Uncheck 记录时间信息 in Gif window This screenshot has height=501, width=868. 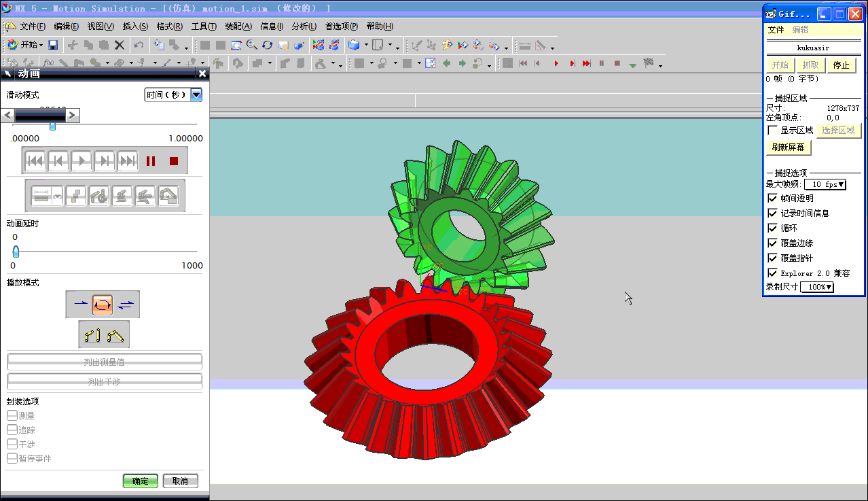point(772,213)
